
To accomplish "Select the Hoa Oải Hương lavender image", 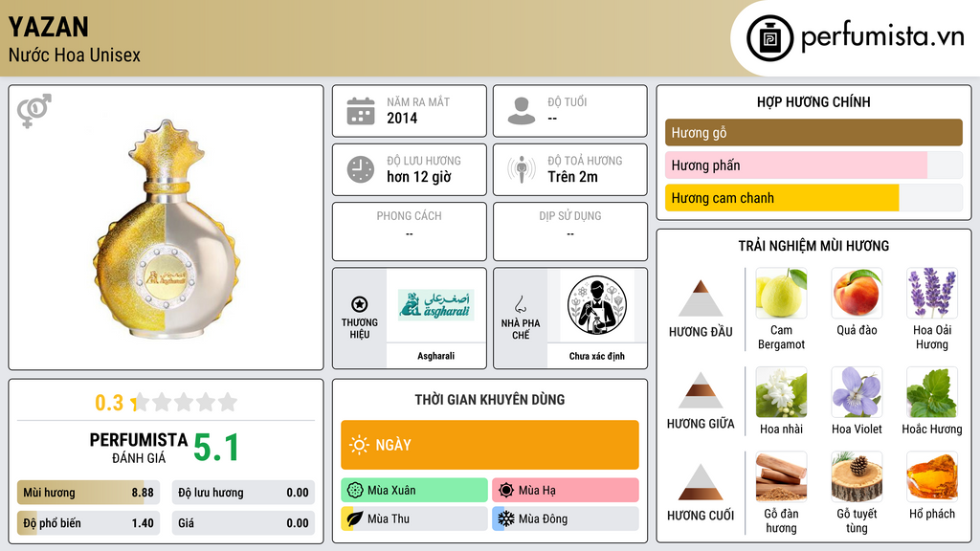I will pyautogui.click(x=932, y=293).
